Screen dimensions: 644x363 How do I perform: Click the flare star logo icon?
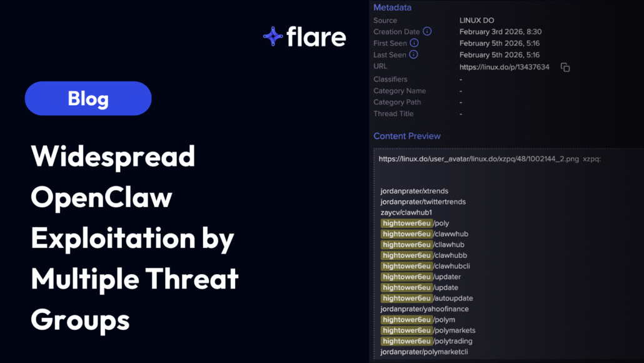(273, 36)
